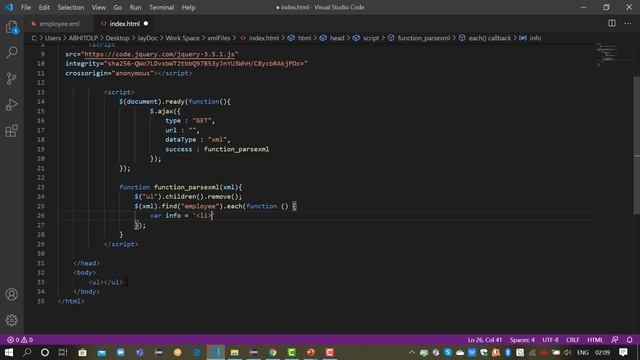Open the Windows Start menu
This screenshot has width=640, height=360.
pos(8,352)
